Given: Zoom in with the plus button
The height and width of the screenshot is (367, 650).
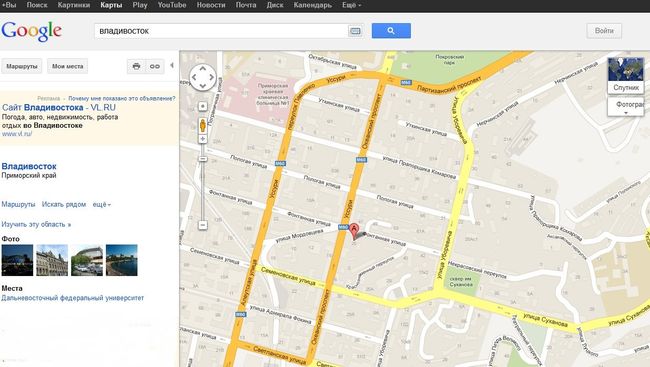Looking at the screenshot, I should coord(203,139).
